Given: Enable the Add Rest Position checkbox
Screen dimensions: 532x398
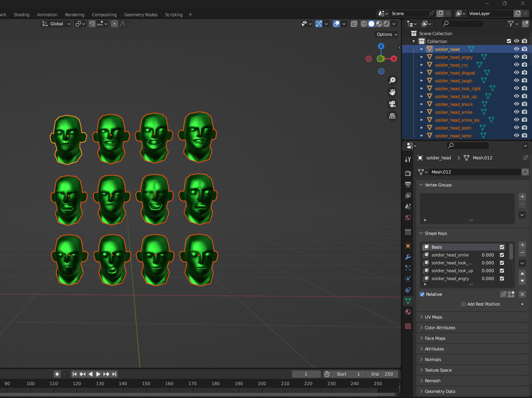Looking at the screenshot, I should point(463,304).
